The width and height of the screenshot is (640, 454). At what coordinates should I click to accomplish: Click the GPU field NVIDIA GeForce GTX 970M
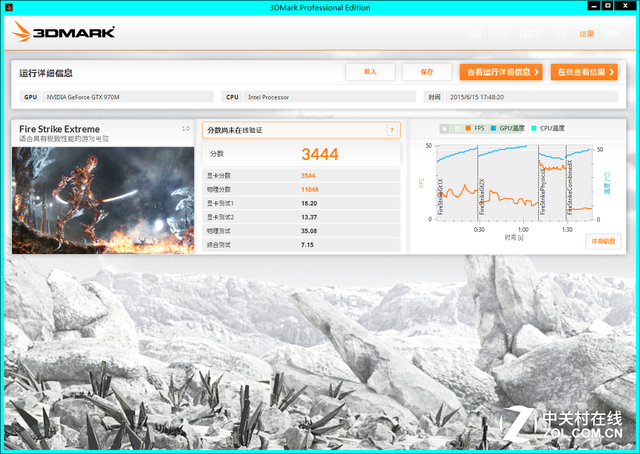pyautogui.click(x=128, y=97)
